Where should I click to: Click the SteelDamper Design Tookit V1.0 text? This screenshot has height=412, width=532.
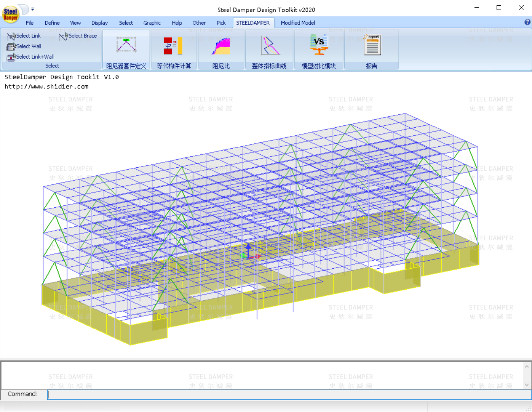(x=62, y=77)
